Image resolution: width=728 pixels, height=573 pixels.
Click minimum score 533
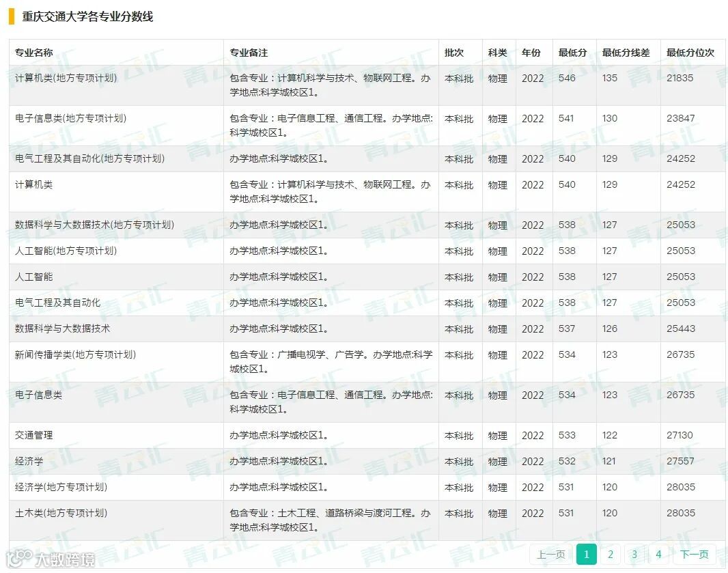coord(567,435)
